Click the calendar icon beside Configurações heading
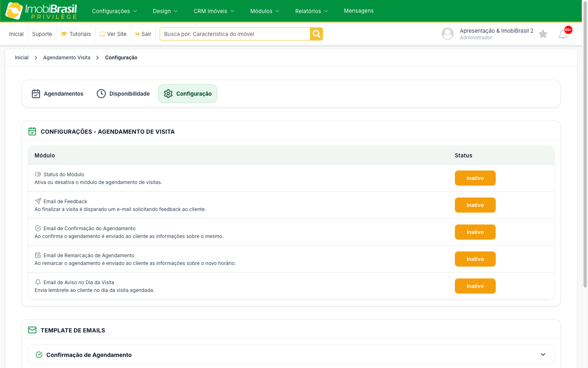Screen dimensions: 588x368 tap(32, 131)
